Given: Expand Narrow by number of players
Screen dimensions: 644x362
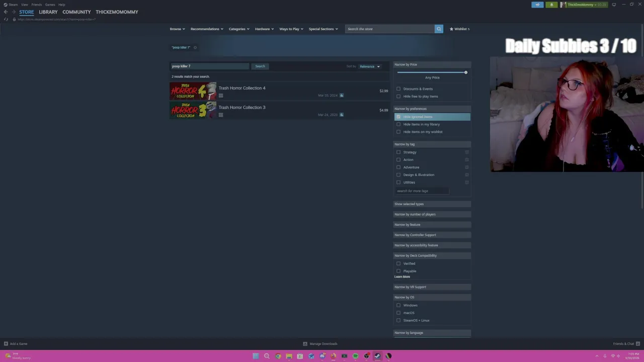Looking at the screenshot, I should [432, 214].
